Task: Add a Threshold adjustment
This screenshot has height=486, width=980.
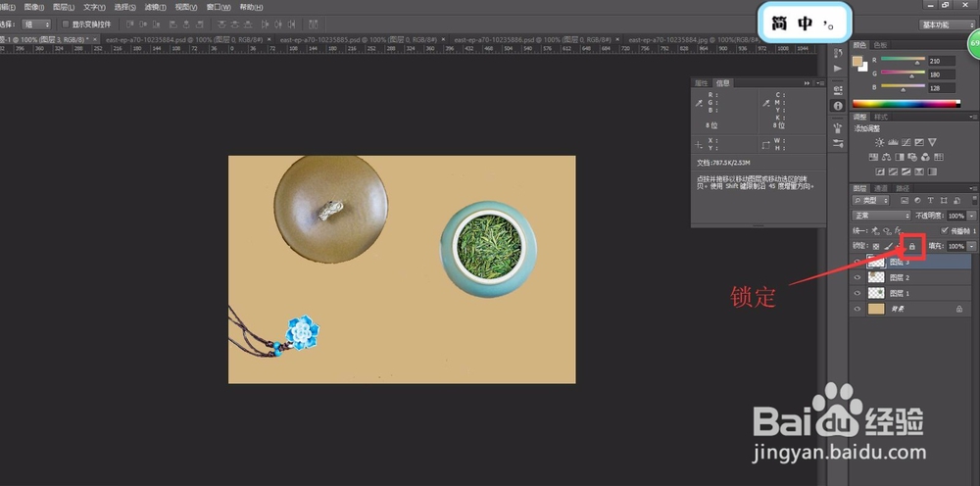Action: (x=906, y=171)
